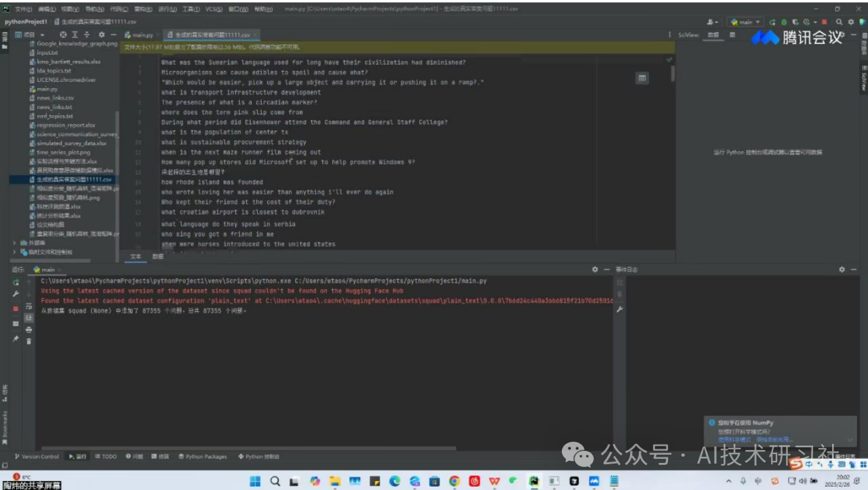Open PyCharm from the Windows taskbar
Image resolution: width=868 pixels, height=490 pixels.
pyautogui.click(x=534, y=481)
